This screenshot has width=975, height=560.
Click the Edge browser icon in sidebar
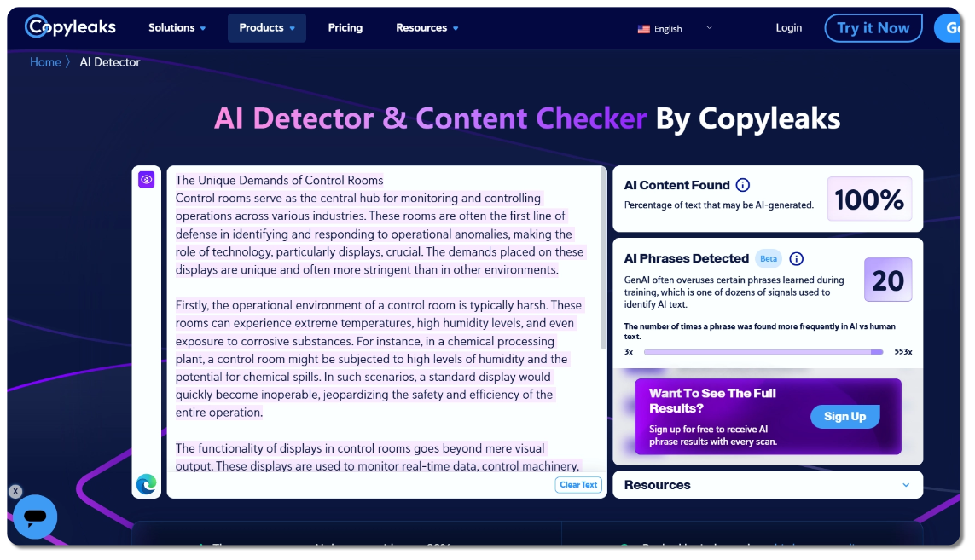[x=147, y=484]
